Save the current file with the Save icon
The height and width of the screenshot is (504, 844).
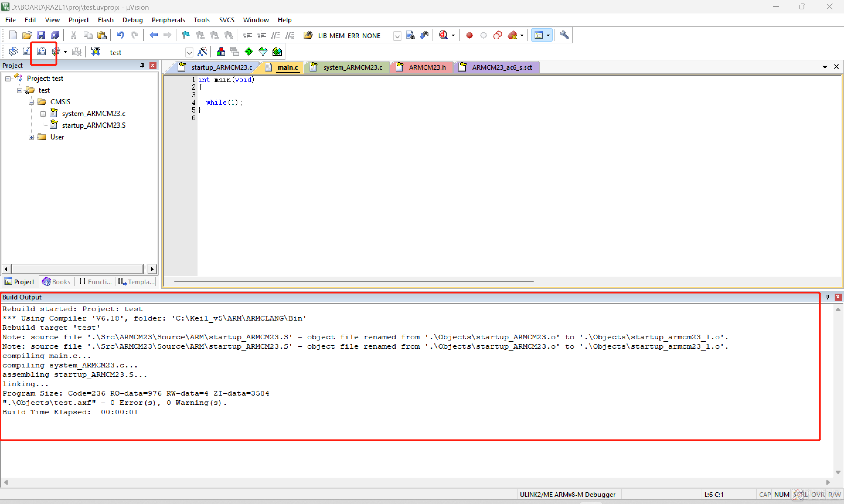tap(41, 35)
